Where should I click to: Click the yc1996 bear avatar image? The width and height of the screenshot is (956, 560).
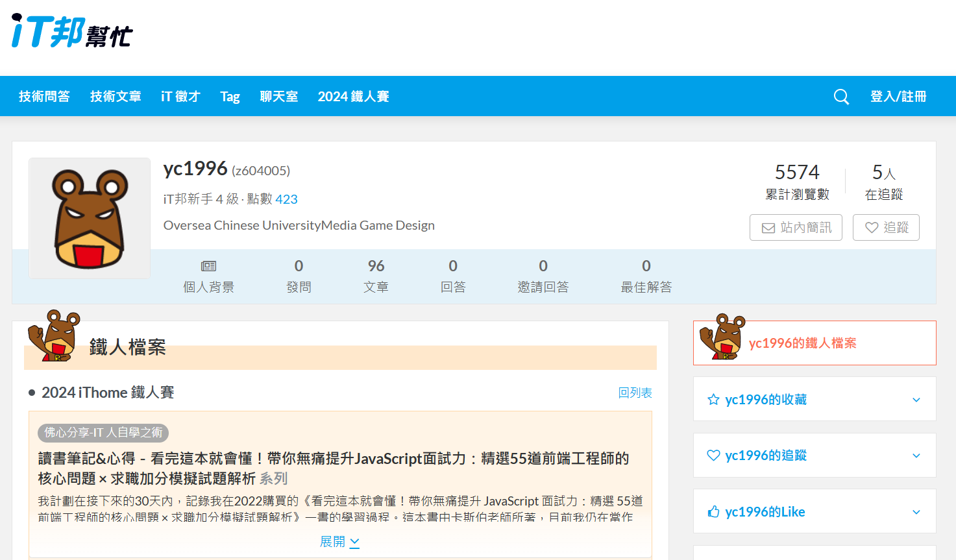[x=90, y=218]
